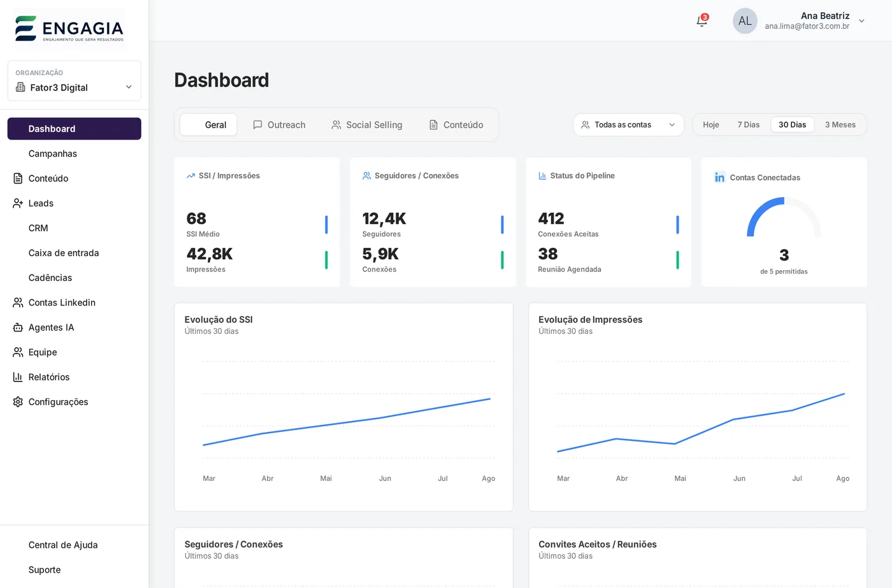Viewport: 892px width, 588px height.
Task: Open the CRM page
Action: 74,228
